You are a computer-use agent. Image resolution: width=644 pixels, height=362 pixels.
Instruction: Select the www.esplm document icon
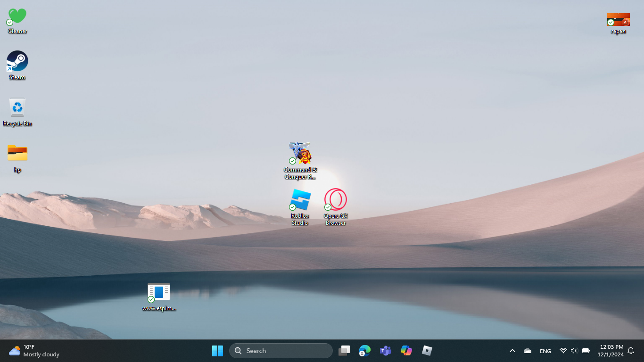click(159, 292)
